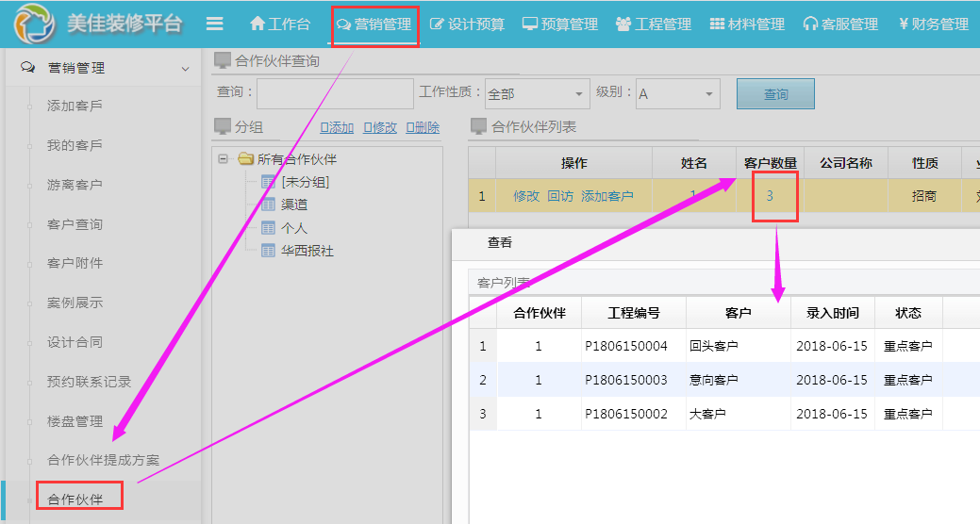The image size is (980, 524).
Task: Click the 查询 search button
Action: click(x=775, y=94)
